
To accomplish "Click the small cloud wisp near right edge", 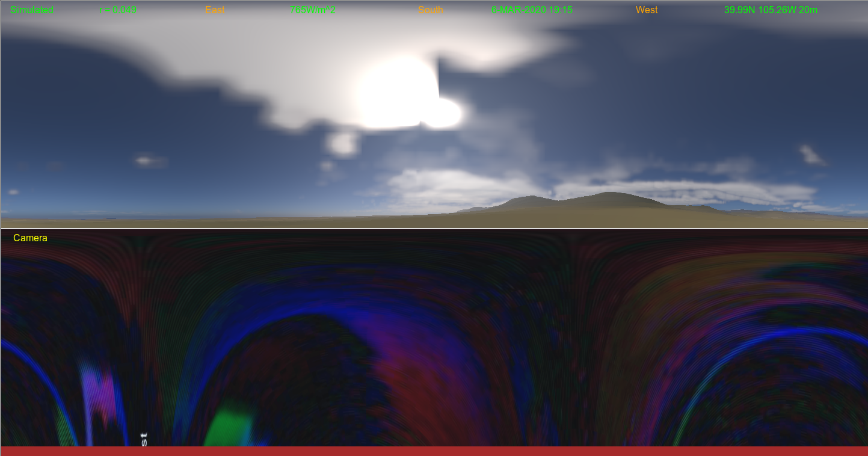I will point(811,155).
